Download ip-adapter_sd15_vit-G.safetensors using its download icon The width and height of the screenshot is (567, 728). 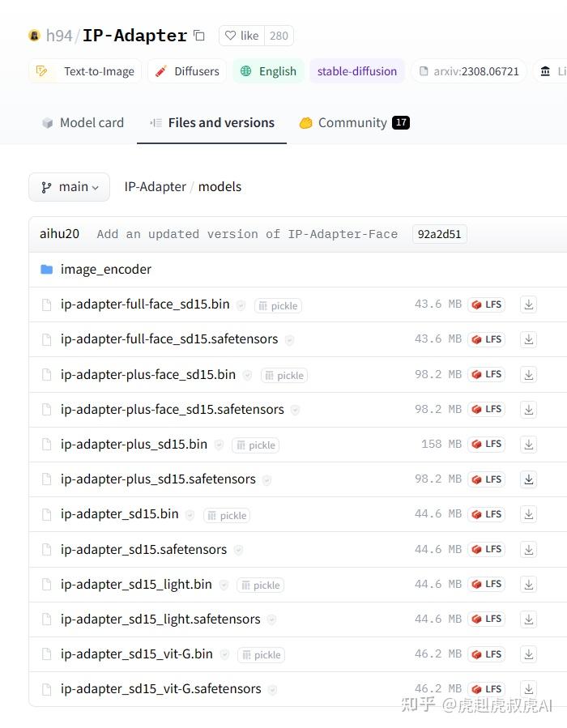pos(528,689)
